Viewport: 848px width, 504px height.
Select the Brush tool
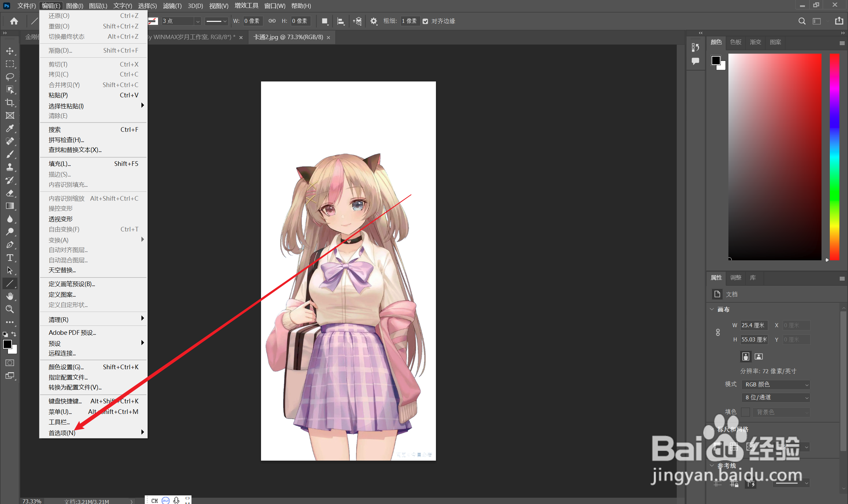10,154
